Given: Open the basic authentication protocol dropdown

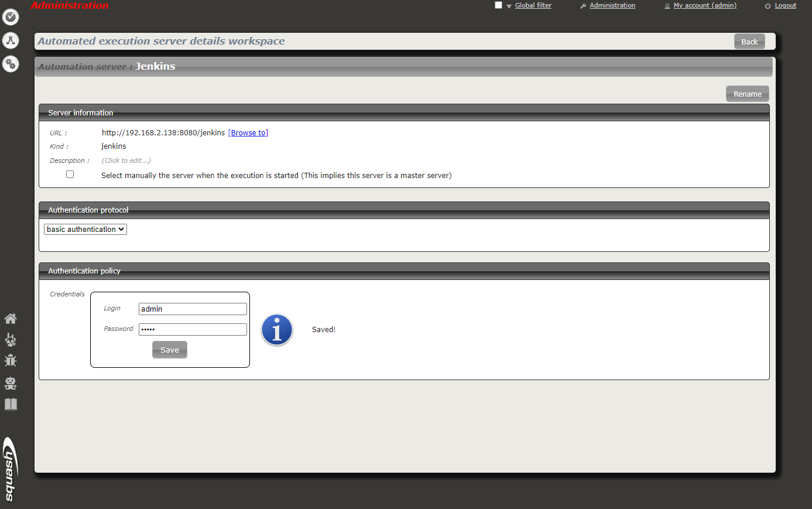Looking at the screenshot, I should [85, 229].
